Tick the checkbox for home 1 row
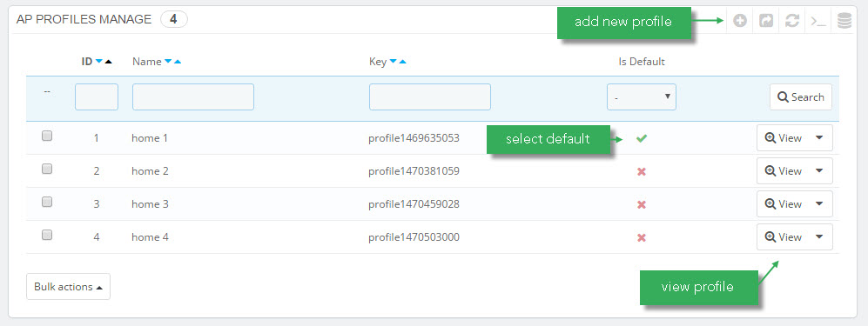Screen dimensions: 868x326 [47, 136]
